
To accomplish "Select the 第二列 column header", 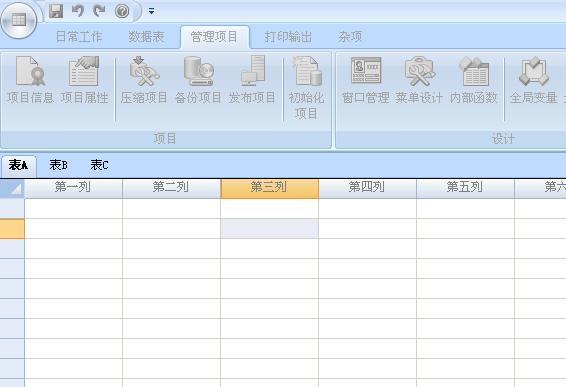I will pyautogui.click(x=171, y=188).
